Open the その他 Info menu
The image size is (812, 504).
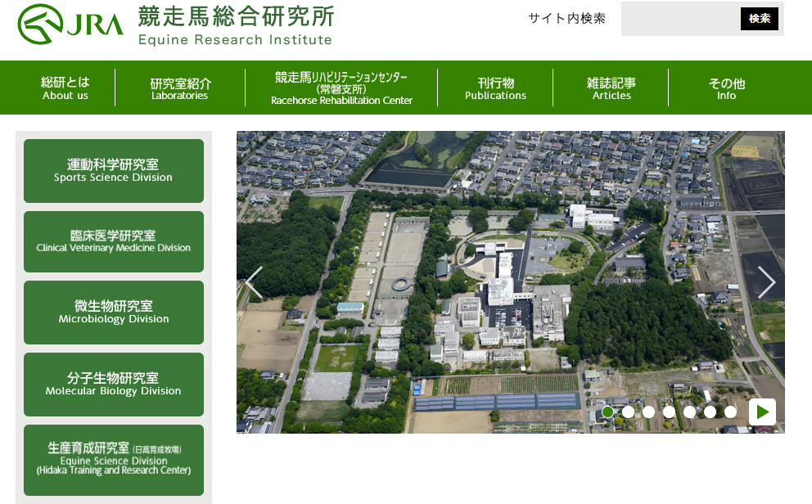(726, 88)
